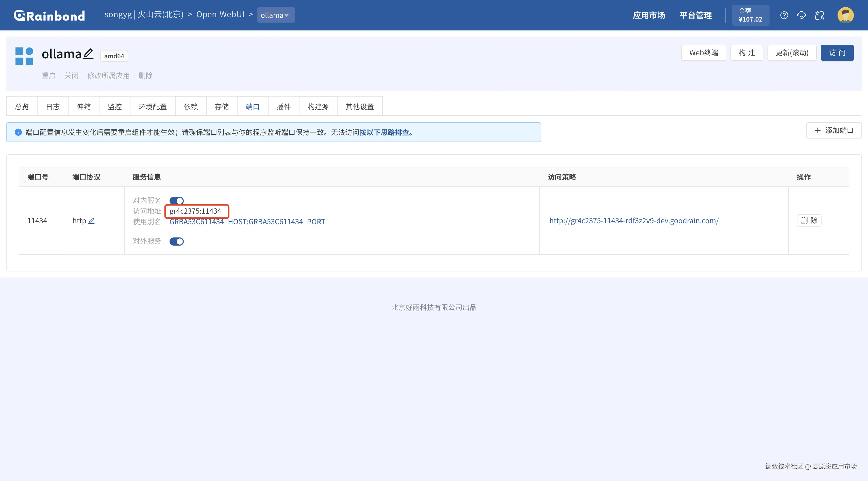Switch to the 日志 tab

[53, 107]
